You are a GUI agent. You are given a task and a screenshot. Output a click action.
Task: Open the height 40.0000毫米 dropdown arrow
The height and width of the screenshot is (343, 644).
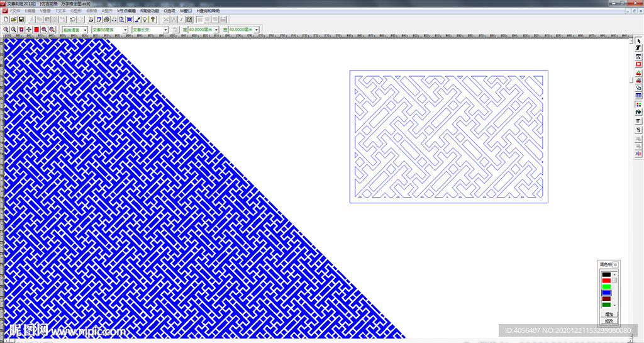coord(216,30)
